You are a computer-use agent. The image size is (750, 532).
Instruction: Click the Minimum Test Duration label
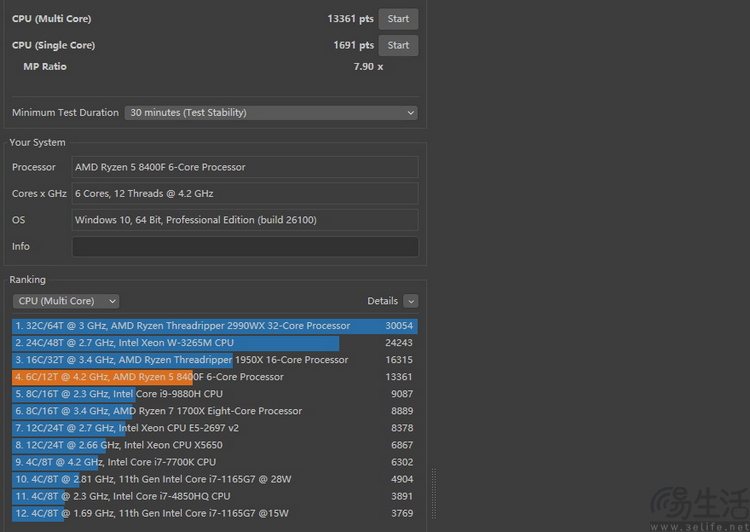click(x=66, y=113)
